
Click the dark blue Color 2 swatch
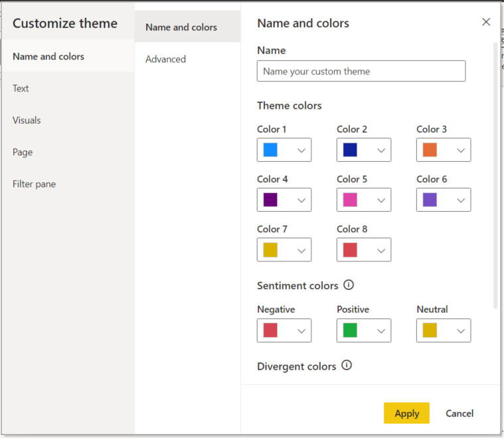pyautogui.click(x=350, y=150)
